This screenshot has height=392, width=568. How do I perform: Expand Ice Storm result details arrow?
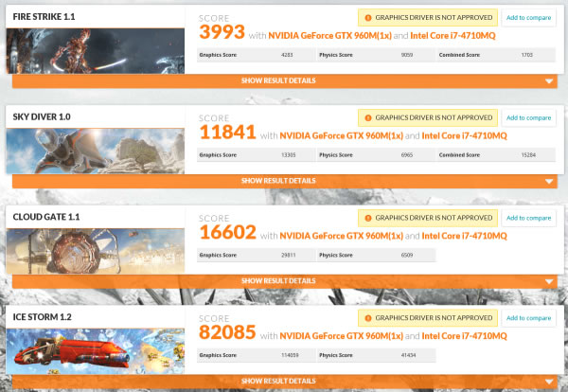click(549, 382)
